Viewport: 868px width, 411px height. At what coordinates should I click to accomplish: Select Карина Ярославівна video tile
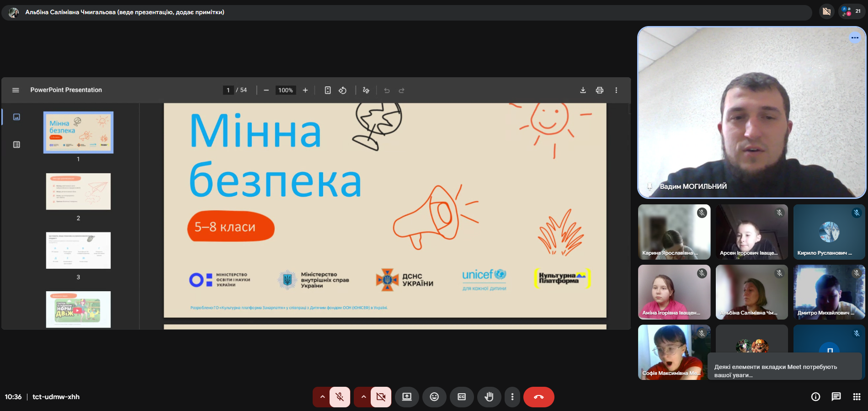tap(674, 232)
